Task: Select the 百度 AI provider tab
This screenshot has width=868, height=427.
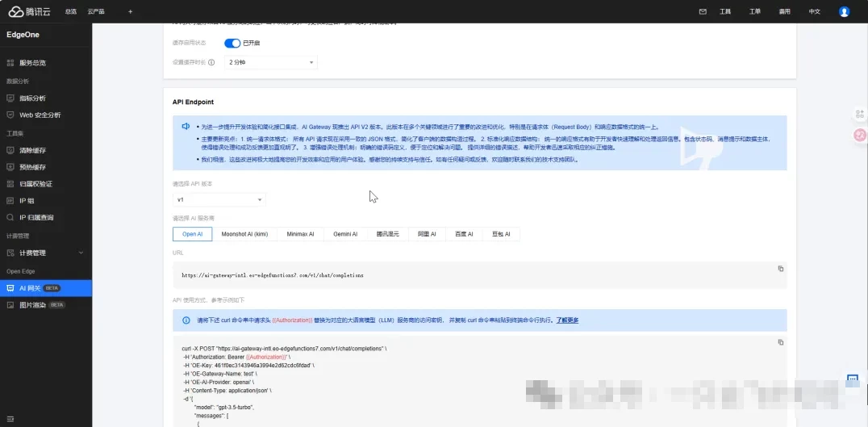Action: [x=464, y=234]
